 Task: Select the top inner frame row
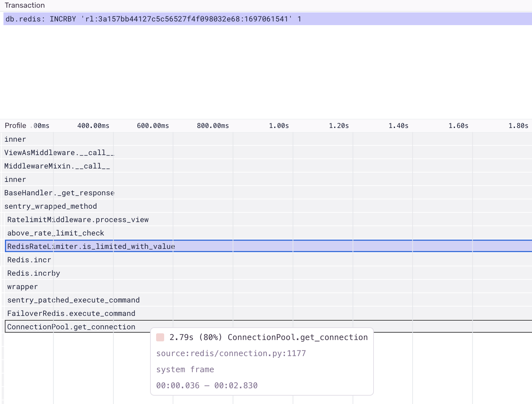click(x=15, y=139)
